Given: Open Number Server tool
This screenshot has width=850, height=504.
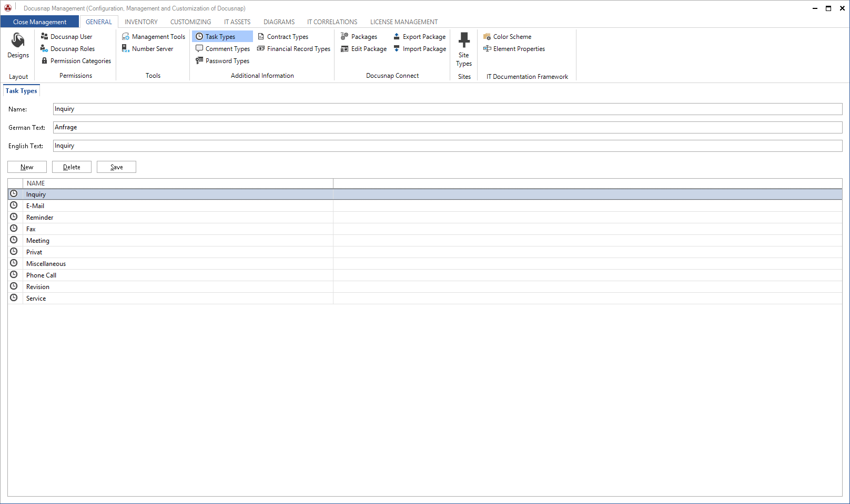Looking at the screenshot, I should point(148,49).
